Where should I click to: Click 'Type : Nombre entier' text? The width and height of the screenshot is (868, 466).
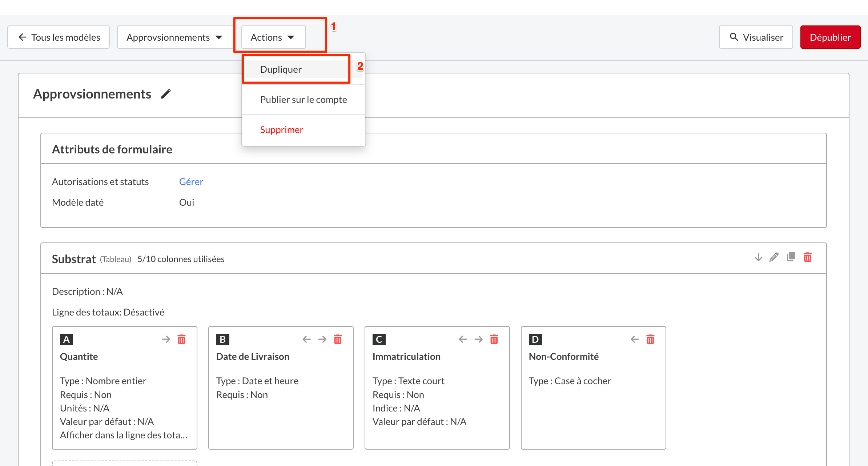[x=103, y=381]
